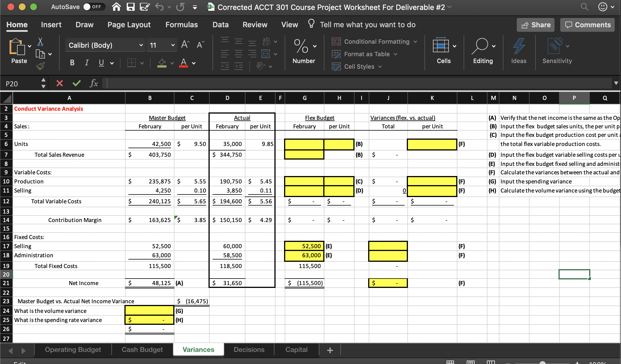
Task: Open the Comments panel
Action: click(x=587, y=25)
